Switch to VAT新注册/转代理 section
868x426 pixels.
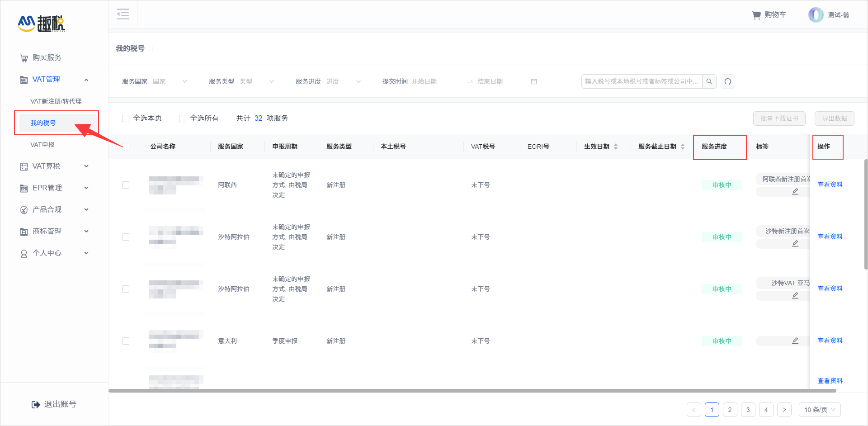(56, 101)
